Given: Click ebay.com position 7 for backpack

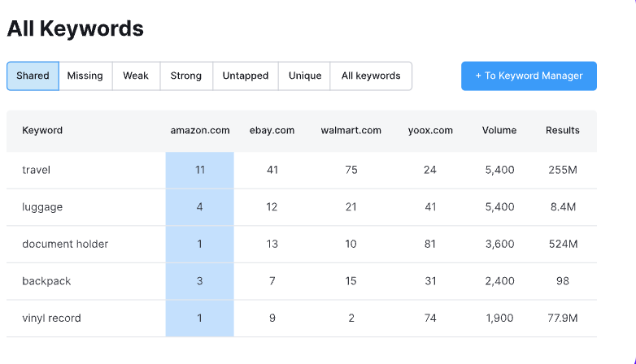Looking at the screenshot, I should tap(272, 281).
